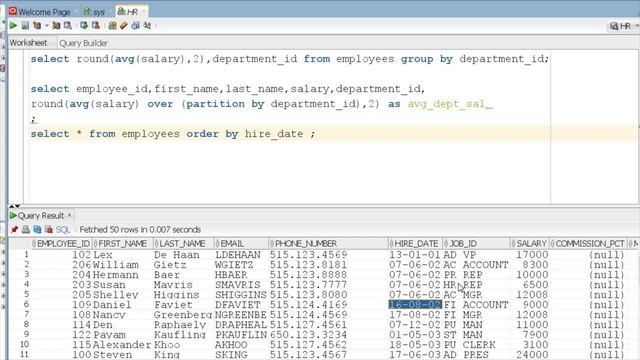Select the Worksheet sub-tab
Image resolution: width=640 pixels, height=360 pixels.
[x=28, y=42]
